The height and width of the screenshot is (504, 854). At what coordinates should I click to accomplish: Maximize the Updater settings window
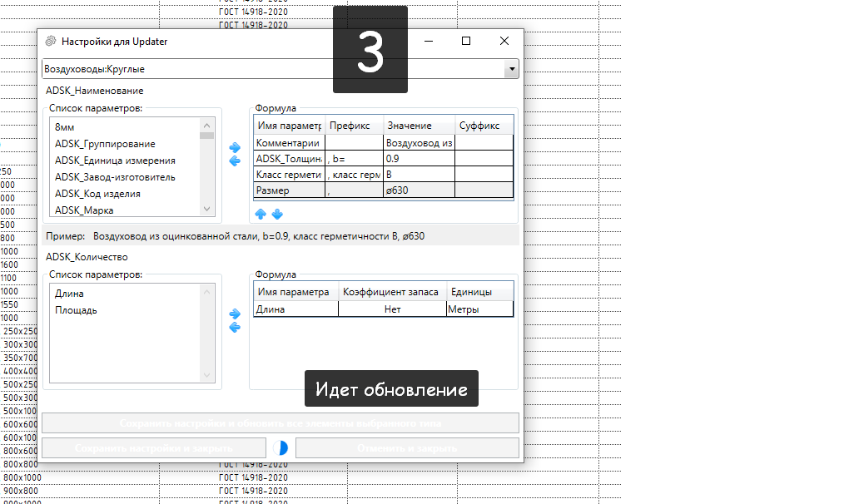(465, 41)
